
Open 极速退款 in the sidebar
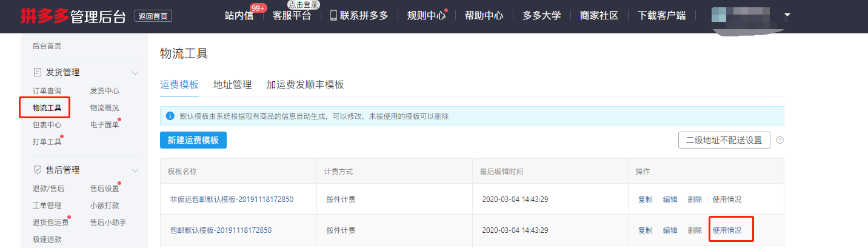pyautogui.click(x=47, y=240)
